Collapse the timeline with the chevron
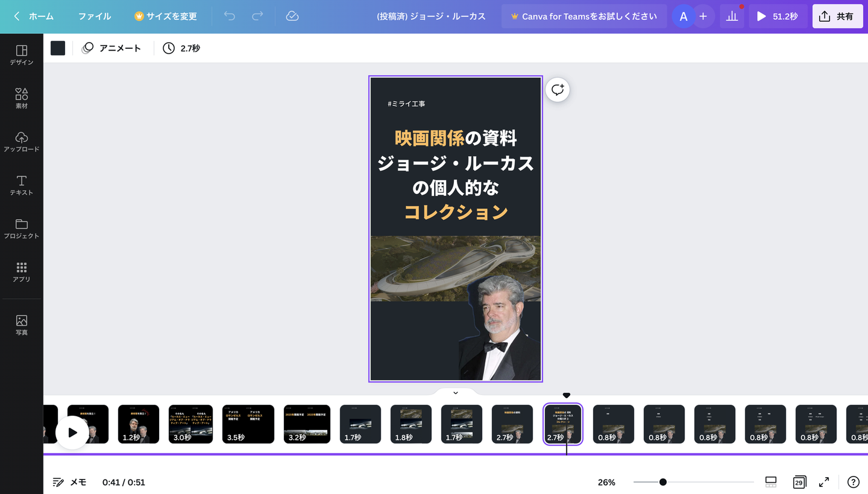Image resolution: width=868 pixels, height=494 pixels. coord(456,393)
